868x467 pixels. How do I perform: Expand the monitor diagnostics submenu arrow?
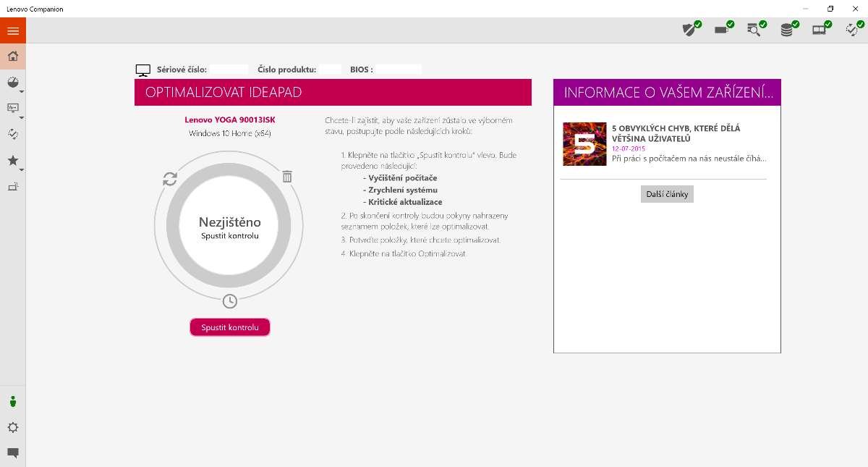click(x=22, y=117)
